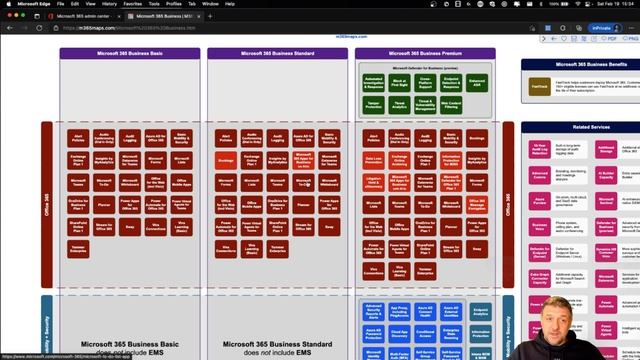Viewport: 640px width, 360px height.
Task: Click the m365maps.com link at page top
Action: click(x=351, y=37)
